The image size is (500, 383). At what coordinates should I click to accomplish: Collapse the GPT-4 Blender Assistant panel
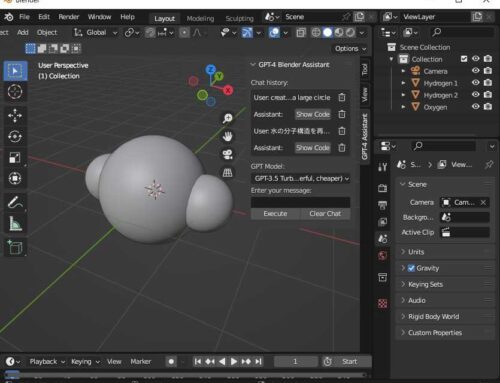pos(253,65)
